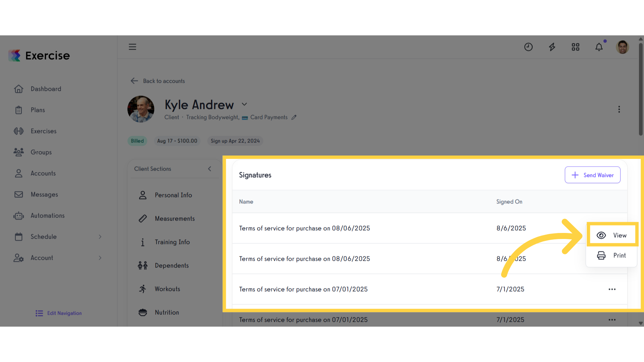
Task: Go to Dashboard in the sidebar
Action: tap(46, 89)
